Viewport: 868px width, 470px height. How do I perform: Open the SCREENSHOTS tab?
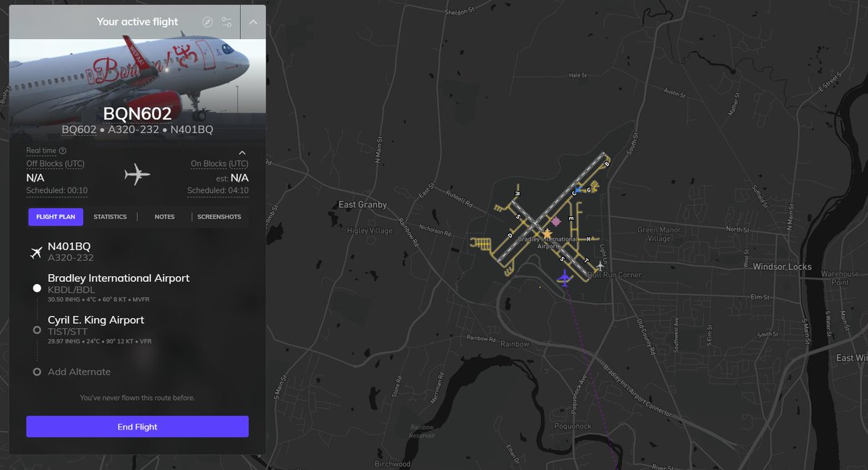pyautogui.click(x=219, y=217)
